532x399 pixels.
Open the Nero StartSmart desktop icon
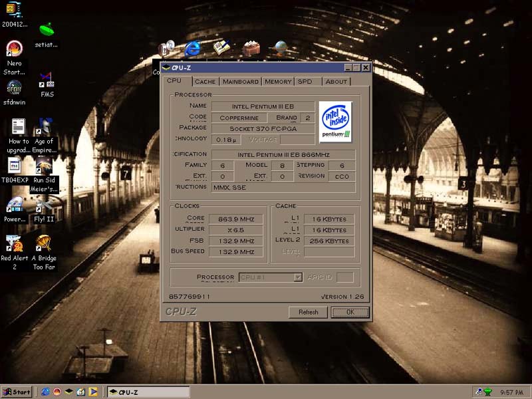coord(14,49)
